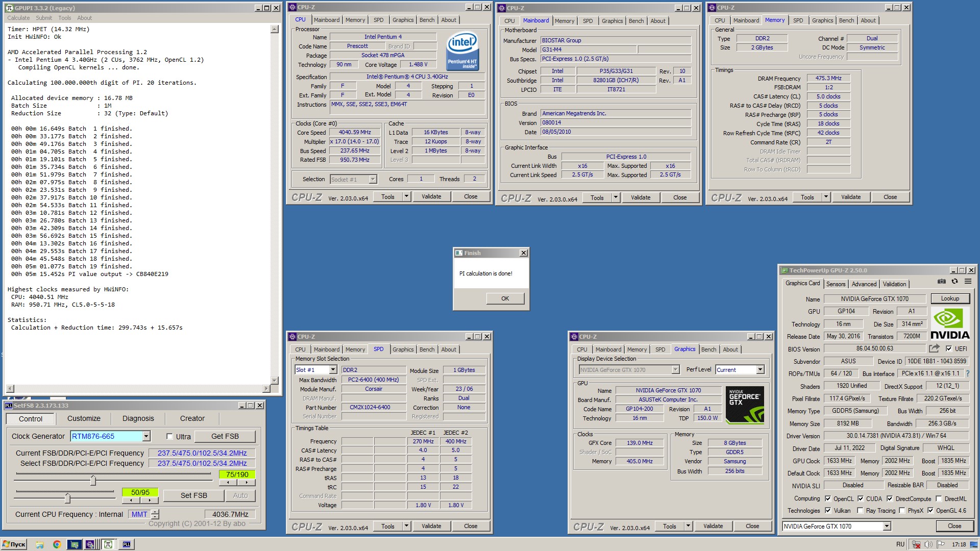Screen dimensions: 980x551
Task: Click the Intel Pentium 4 logo in CPU-Z
Action: click(x=462, y=51)
